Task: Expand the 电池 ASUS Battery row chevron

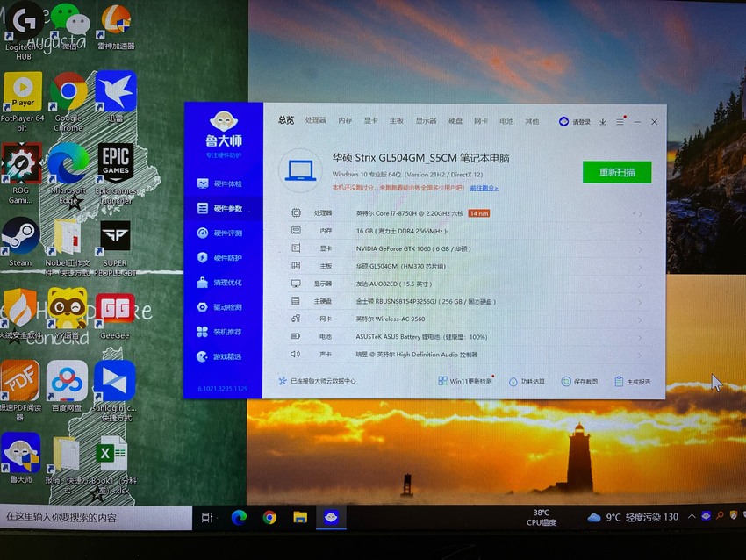Action: (x=640, y=338)
